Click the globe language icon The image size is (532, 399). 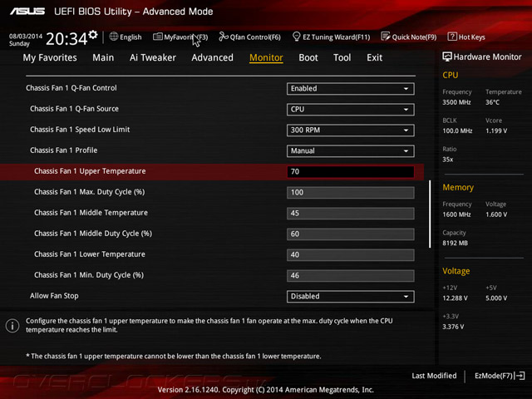pyautogui.click(x=114, y=37)
